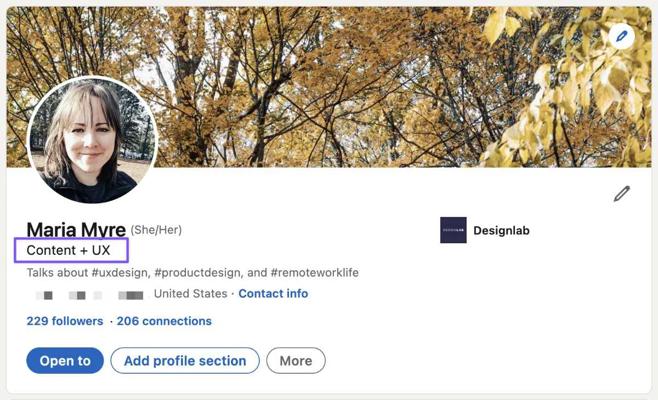
Task: Click the blue pencil icon on the cover photo
Action: (622, 37)
